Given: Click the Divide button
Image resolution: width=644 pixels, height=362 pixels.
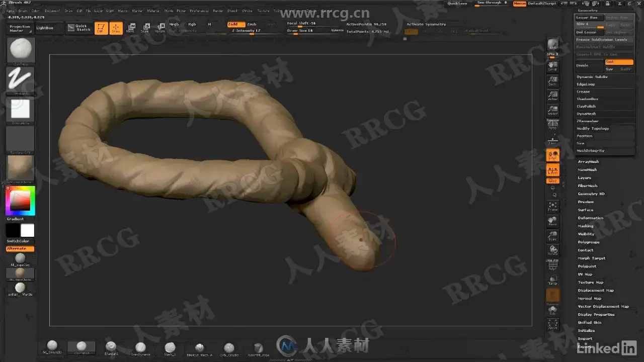Looking at the screenshot, I should 589,65.
